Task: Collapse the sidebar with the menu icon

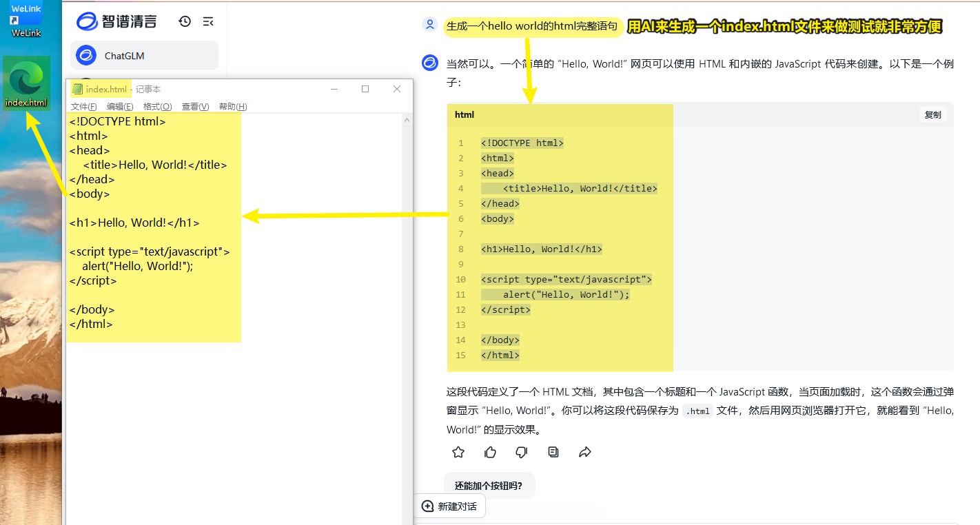Action: tap(207, 22)
